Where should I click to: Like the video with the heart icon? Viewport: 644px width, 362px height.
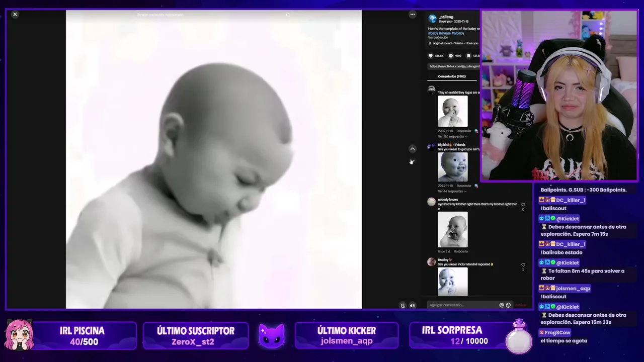click(431, 56)
